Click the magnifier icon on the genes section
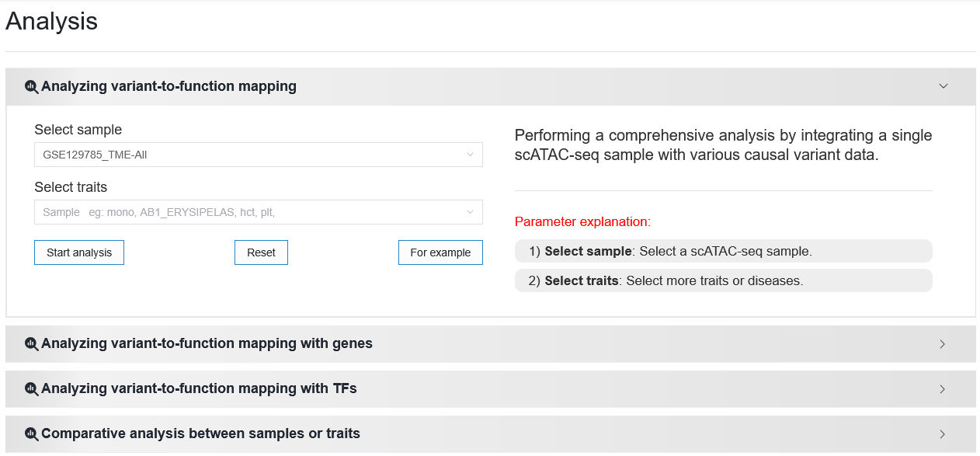This screenshot has height=456, width=980. pos(32,344)
